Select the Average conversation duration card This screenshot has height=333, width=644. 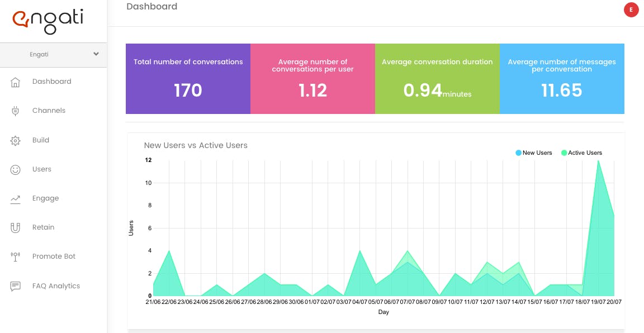pos(437,79)
